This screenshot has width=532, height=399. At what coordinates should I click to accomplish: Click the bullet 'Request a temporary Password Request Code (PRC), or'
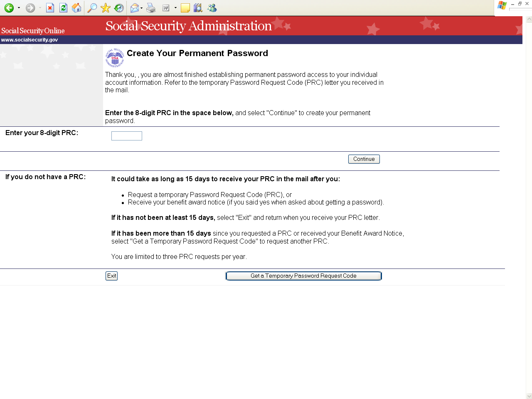click(210, 195)
